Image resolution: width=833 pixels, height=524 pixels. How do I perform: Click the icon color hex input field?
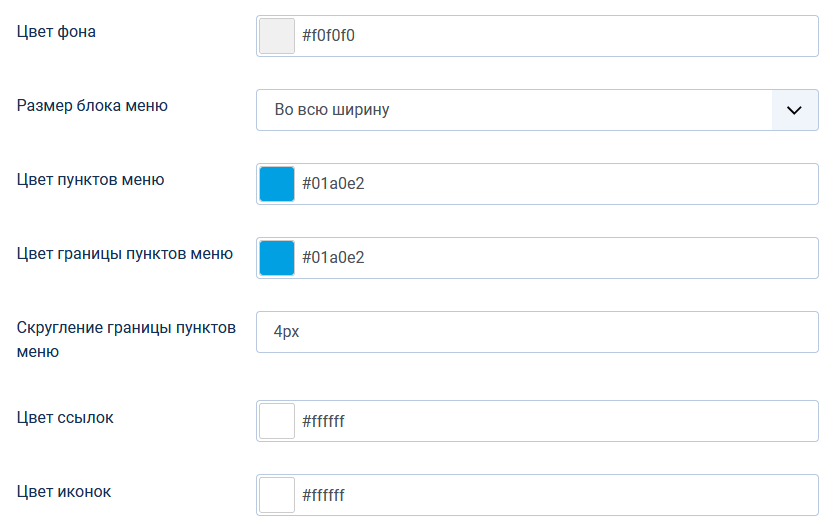click(x=556, y=495)
